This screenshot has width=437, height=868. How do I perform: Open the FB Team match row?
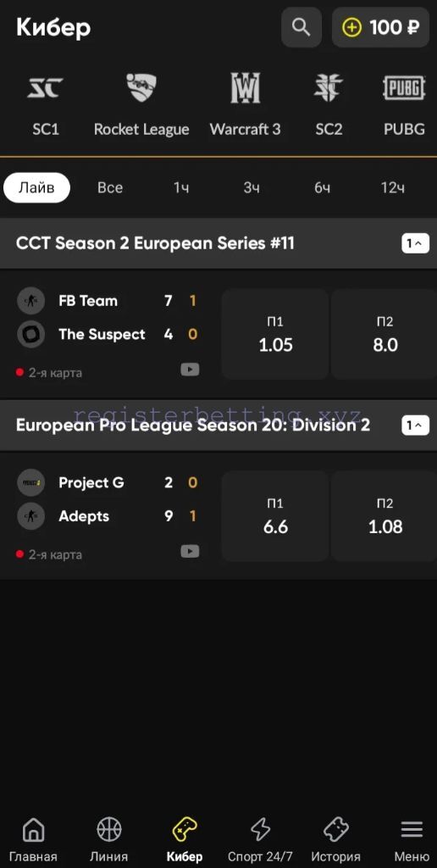pos(108,334)
